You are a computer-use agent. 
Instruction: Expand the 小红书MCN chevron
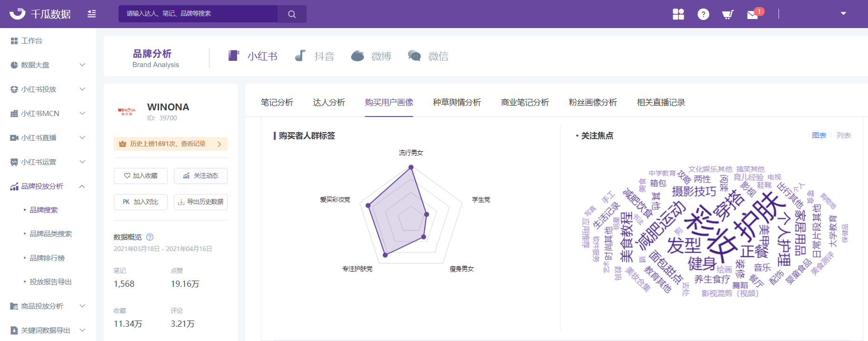(82, 113)
